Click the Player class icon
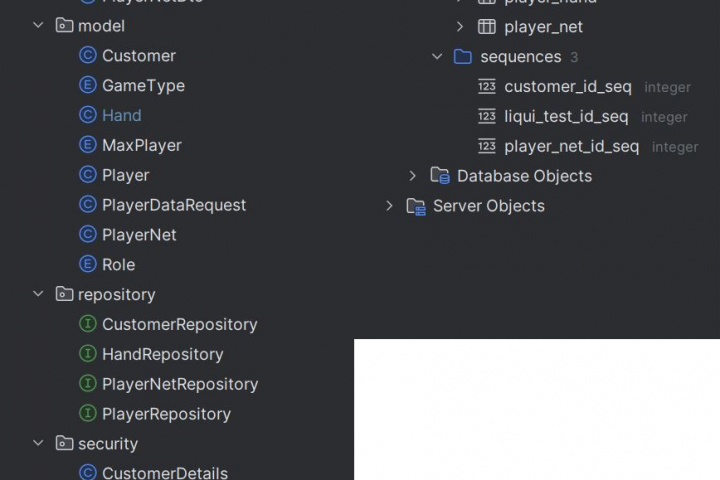720x480 pixels. point(88,175)
